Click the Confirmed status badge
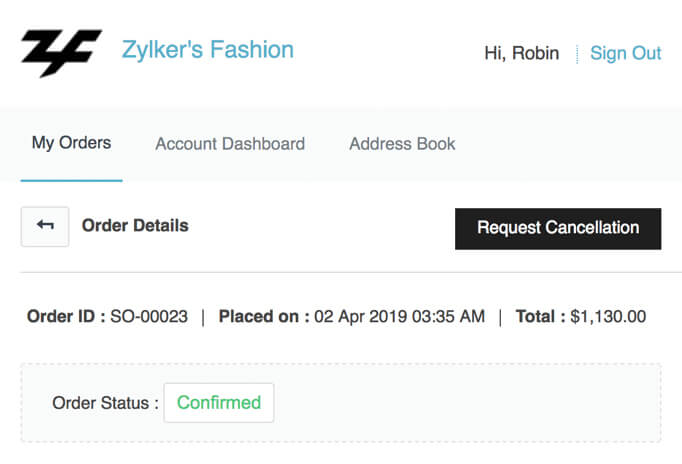Screen dimensions: 682x464 [218, 403]
